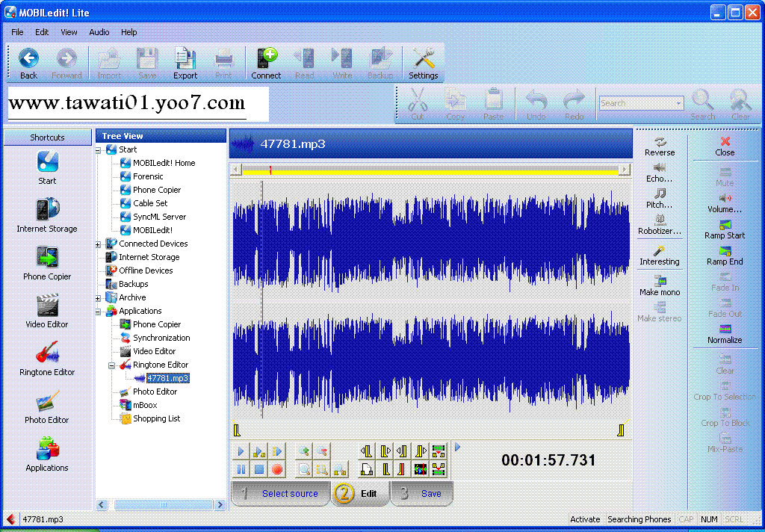Click the Back arrow toolbar button
Image resolution: width=765 pixels, height=532 pixels.
(x=28, y=64)
